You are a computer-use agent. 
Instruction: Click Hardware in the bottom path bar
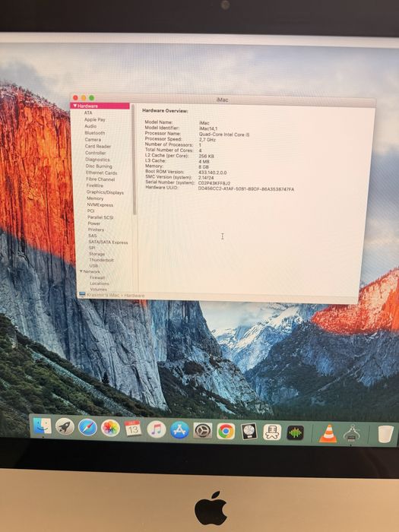point(135,296)
